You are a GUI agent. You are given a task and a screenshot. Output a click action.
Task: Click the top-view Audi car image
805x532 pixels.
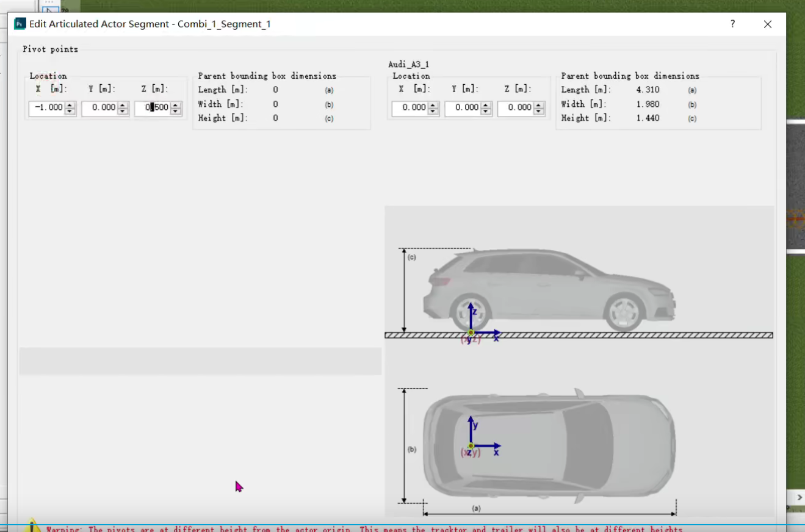pos(550,445)
